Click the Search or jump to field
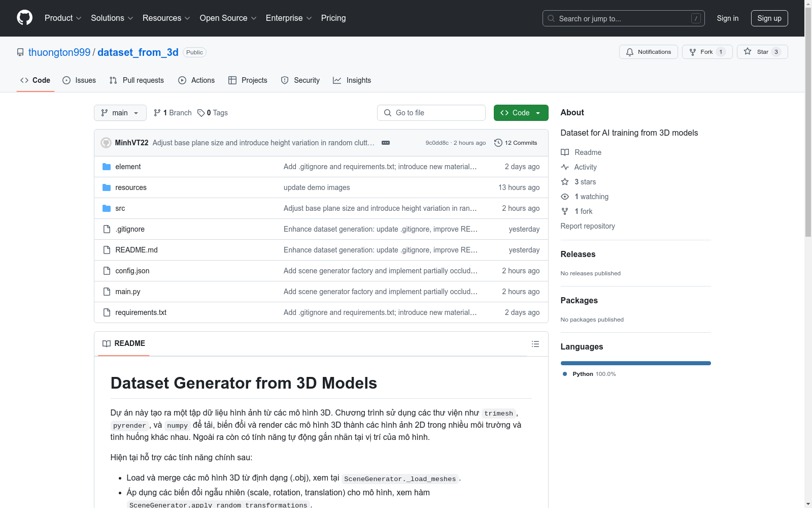This screenshot has width=812, height=508. tap(624, 18)
